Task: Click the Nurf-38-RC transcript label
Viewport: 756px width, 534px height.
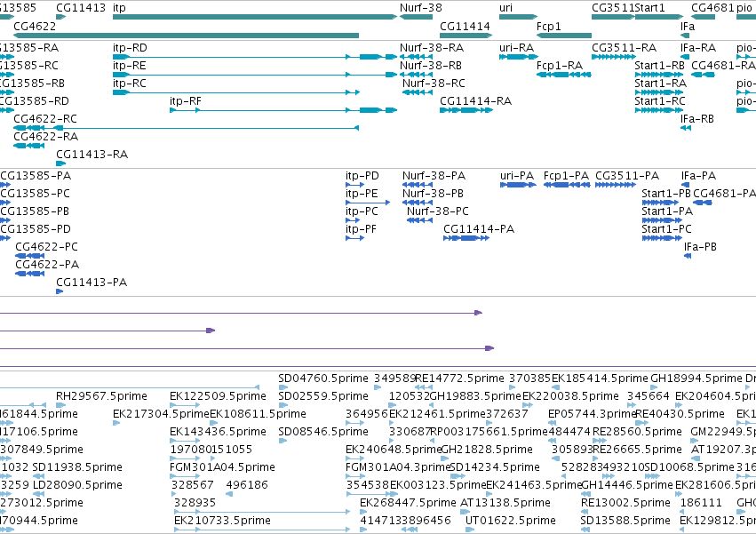Action: [434, 84]
